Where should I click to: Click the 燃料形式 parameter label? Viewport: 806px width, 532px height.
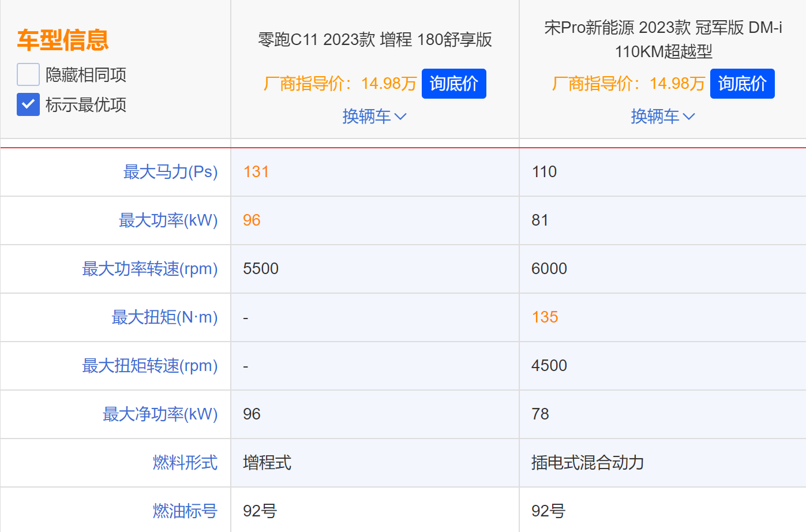(x=185, y=463)
